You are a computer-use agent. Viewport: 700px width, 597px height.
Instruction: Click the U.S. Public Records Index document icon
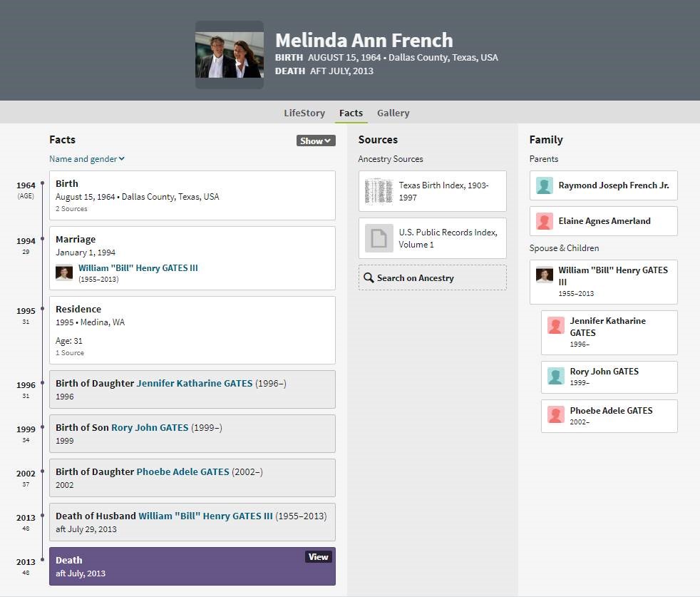point(379,238)
